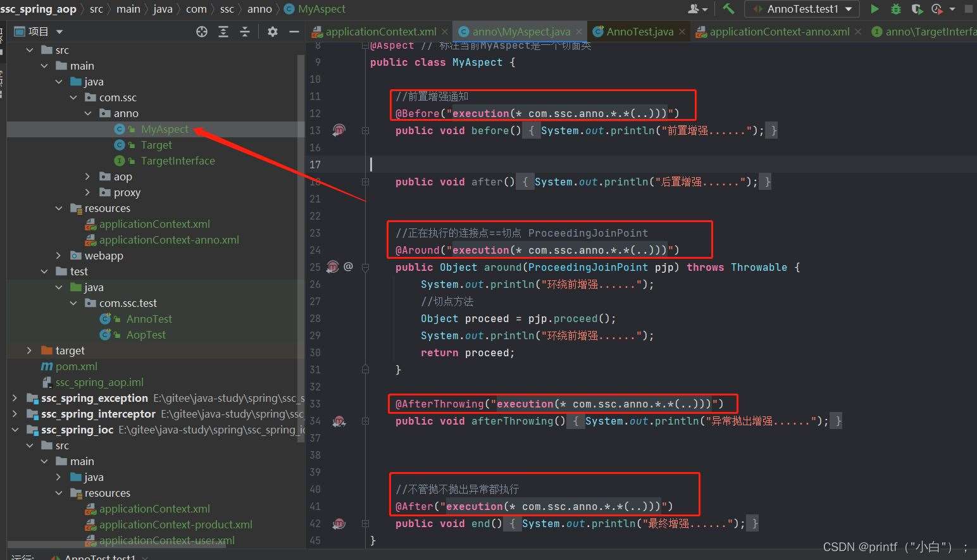This screenshot has height=560, width=977.
Task: Click gutter advice icon beside around() method
Action: coord(333,267)
